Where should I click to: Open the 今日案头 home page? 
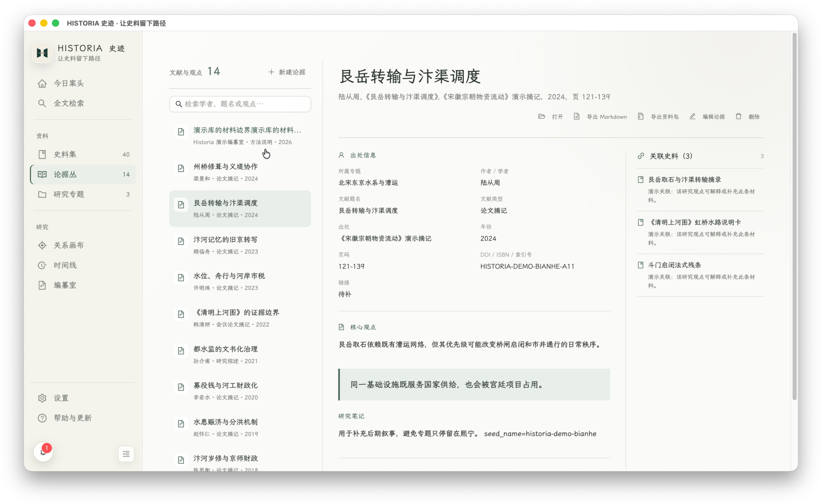click(x=83, y=83)
